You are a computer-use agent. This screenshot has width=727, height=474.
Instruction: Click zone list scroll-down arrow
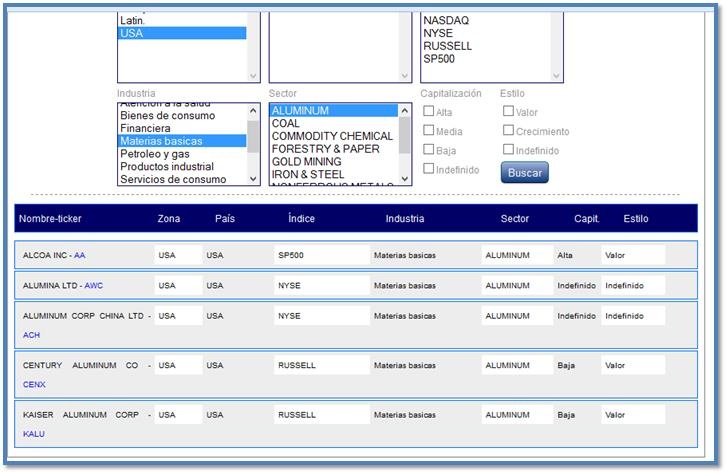click(x=253, y=76)
